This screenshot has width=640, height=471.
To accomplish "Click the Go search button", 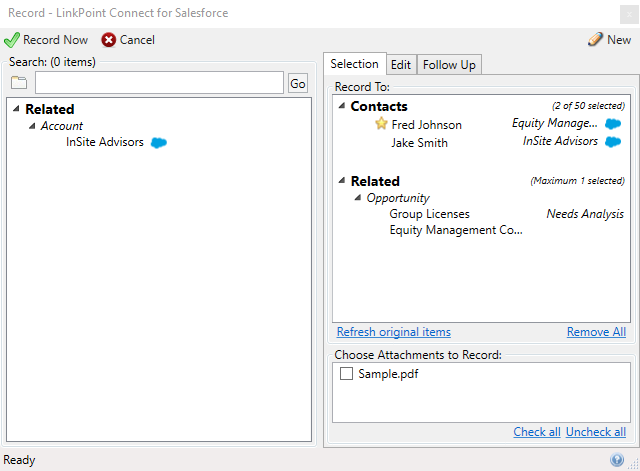I will (x=298, y=83).
